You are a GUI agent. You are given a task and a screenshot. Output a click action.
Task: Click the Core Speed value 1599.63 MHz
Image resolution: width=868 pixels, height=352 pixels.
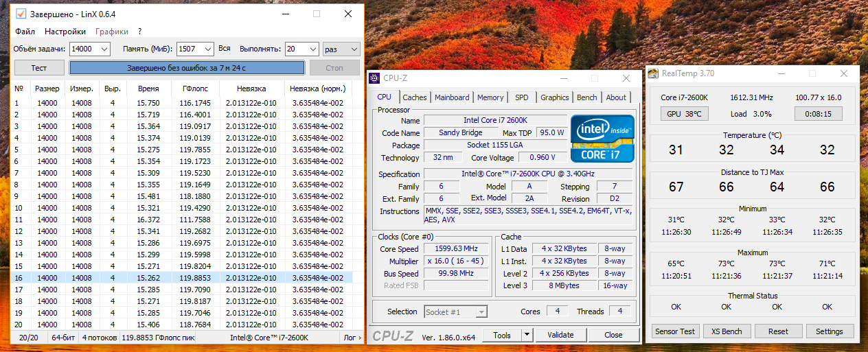click(457, 248)
